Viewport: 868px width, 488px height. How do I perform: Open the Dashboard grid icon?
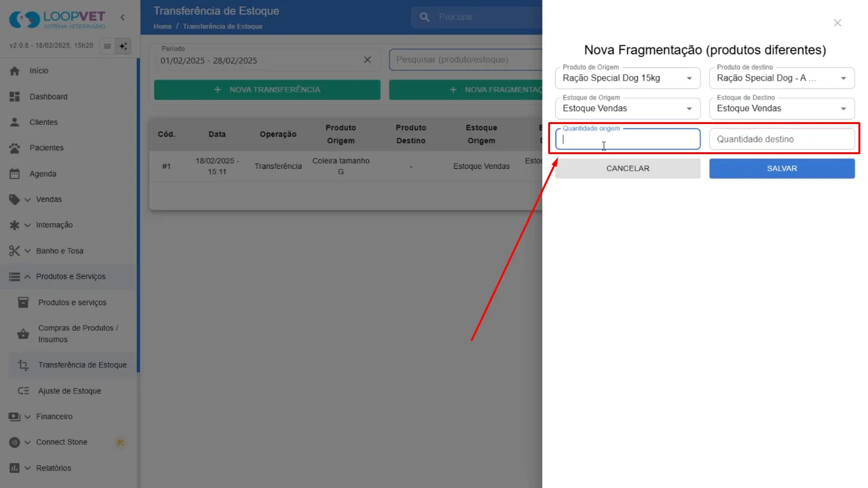(x=15, y=97)
